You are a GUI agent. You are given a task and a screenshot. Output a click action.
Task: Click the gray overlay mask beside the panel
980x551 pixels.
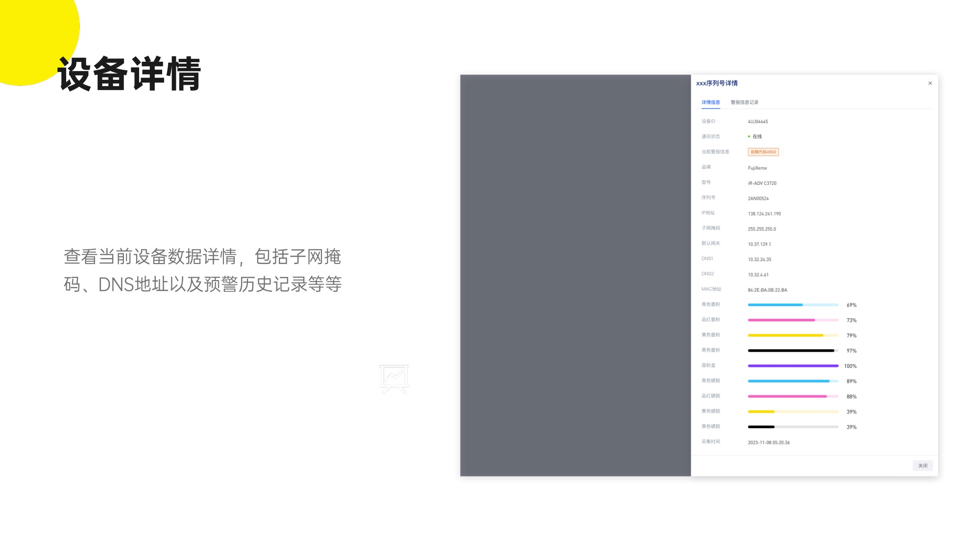(x=575, y=275)
